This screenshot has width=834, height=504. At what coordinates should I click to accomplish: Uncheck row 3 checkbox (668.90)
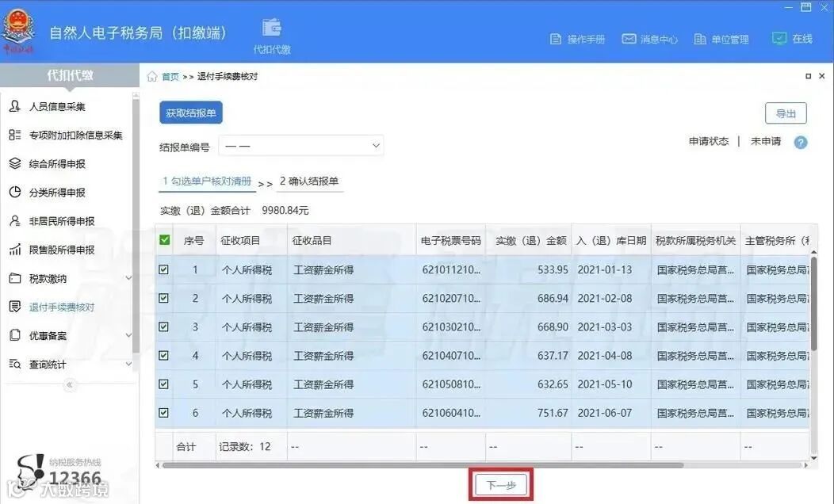click(164, 327)
